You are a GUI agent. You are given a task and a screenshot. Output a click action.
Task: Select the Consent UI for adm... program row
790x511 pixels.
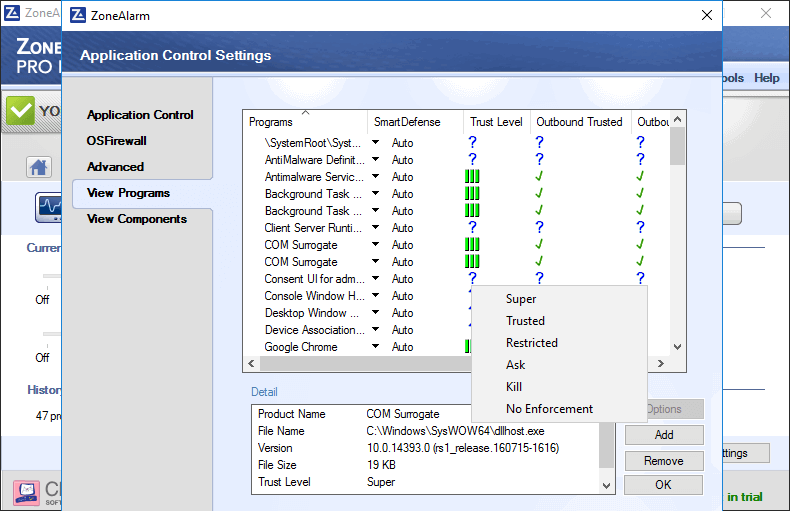314,279
